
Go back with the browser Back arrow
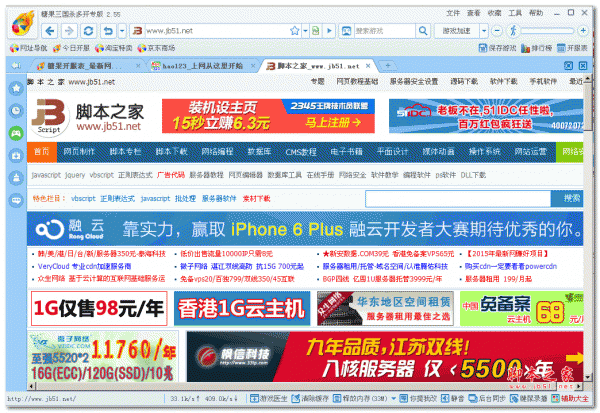tap(50, 31)
